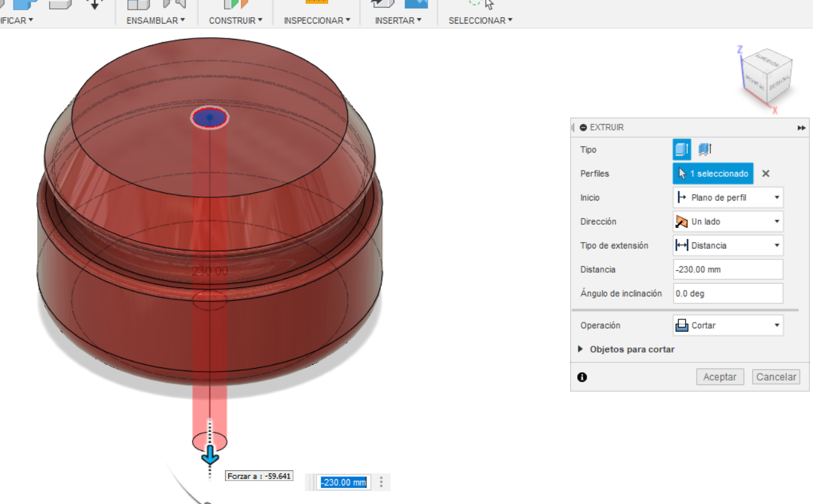The height and width of the screenshot is (504, 813).
Task: Click the info icon in EXTRUIR dialog
Action: (582, 378)
